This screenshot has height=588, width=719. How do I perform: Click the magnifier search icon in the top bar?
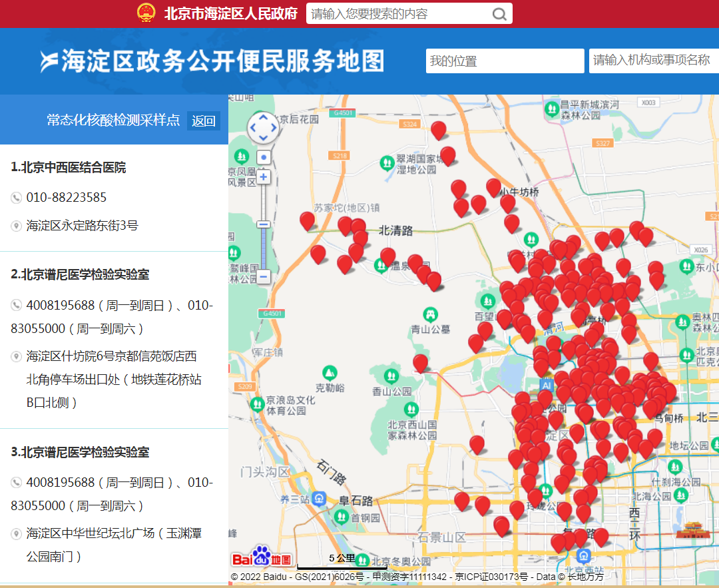coord(499,14)
